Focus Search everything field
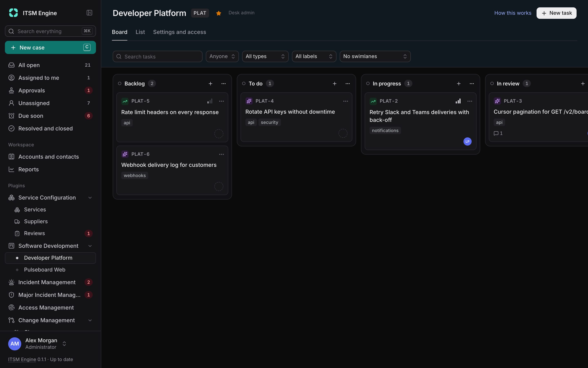 pyautogui.click(x=50, y=31)
